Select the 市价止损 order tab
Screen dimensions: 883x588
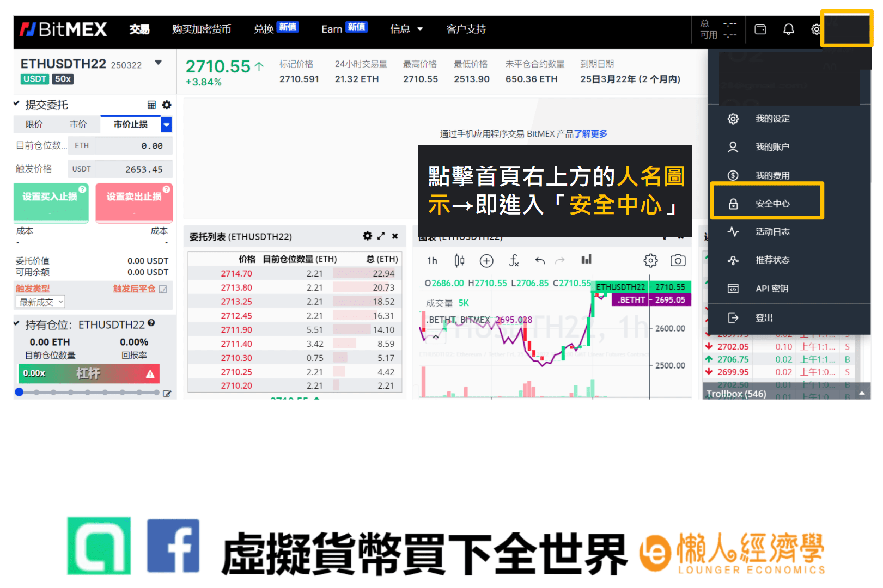tap(131, 125)
